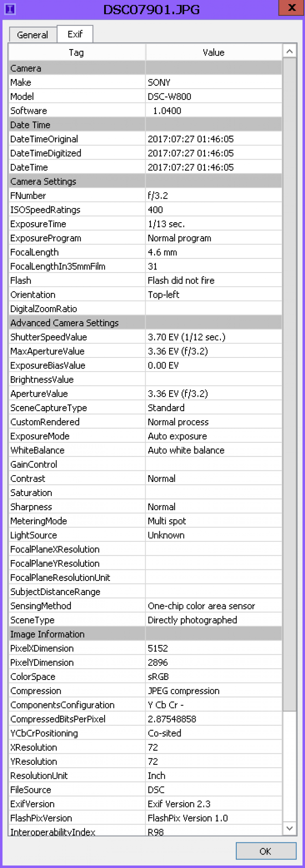The height and width of the screenshot is (868, 305).
Task: Switch to the General tab
Action: pyautogui.click(x=33, y=35)
